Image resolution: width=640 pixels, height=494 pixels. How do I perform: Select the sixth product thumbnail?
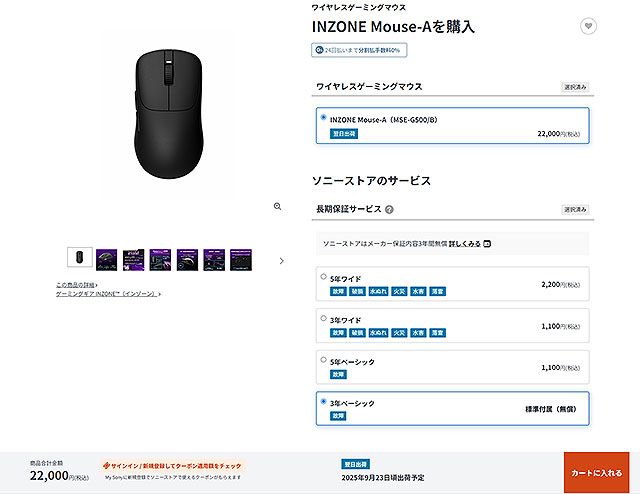[214, 260]
